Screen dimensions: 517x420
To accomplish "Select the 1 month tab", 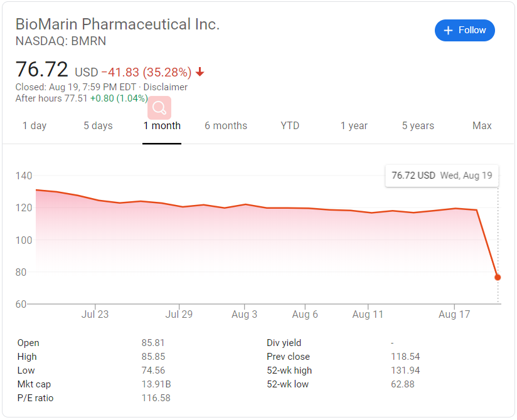I will tap(162, 126).
